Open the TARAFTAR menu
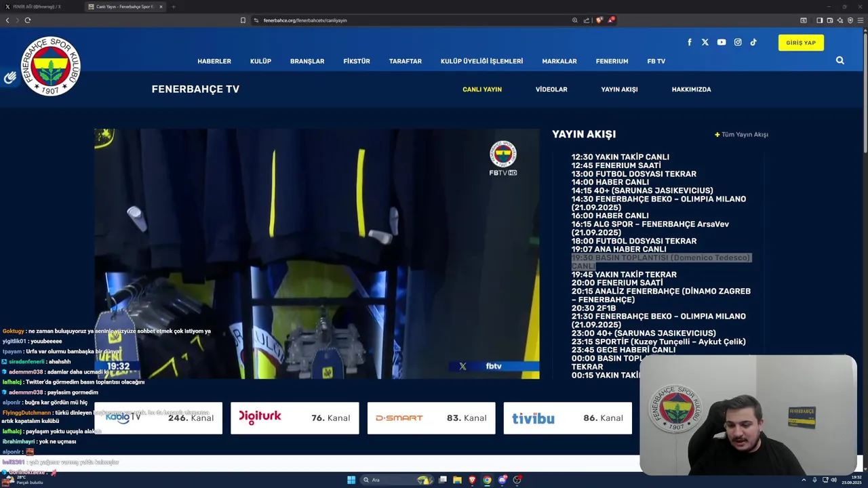The image size is (868, 488). point(406,61)
